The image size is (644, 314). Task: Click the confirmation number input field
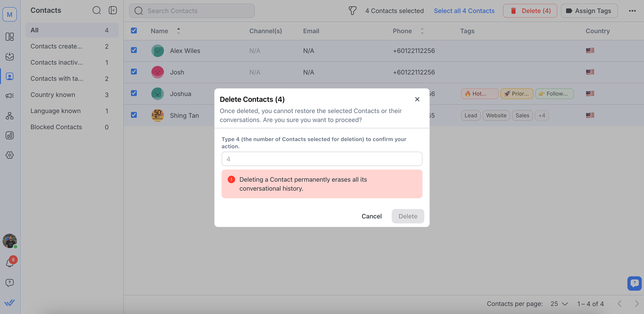click(322, 159)
